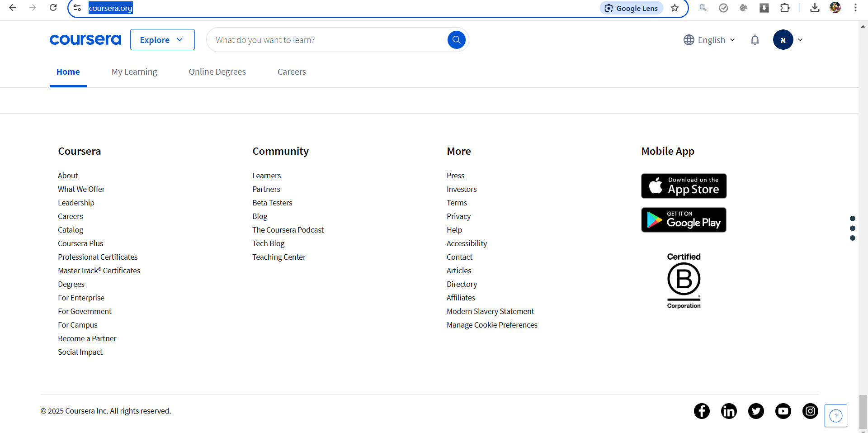Open the Careers tab in top navigation
This screenshot has width=868, height=433.
(x=292, y=72)
